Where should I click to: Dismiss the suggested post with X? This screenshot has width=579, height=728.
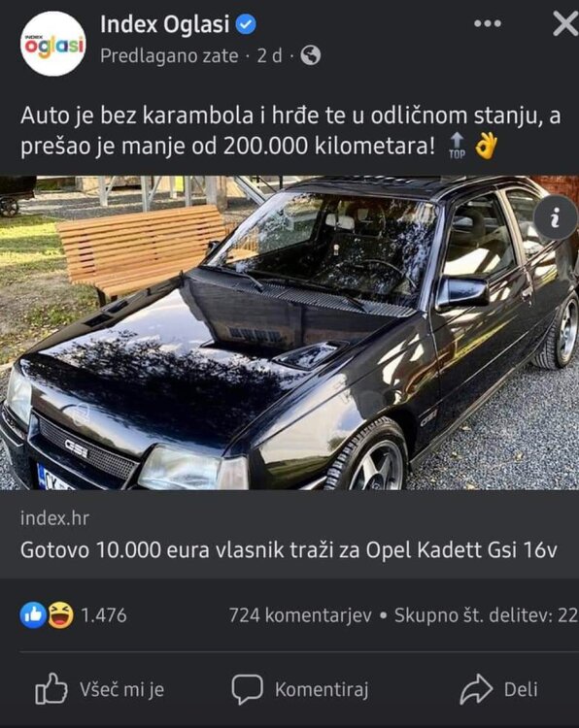(x=565, y=23)
